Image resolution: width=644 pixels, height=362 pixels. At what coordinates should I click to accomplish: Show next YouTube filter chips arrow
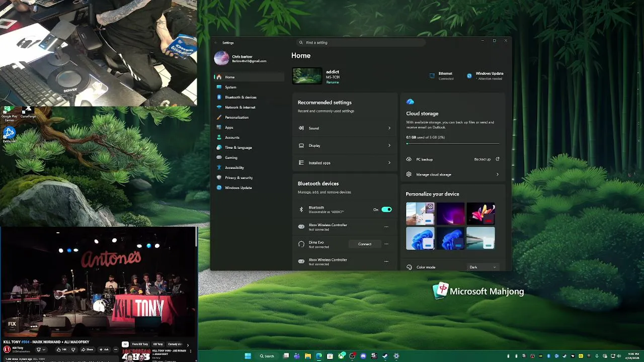point(188,345)
